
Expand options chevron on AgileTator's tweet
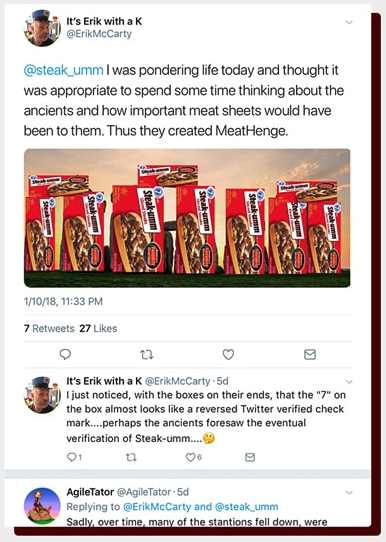point(349,493)
